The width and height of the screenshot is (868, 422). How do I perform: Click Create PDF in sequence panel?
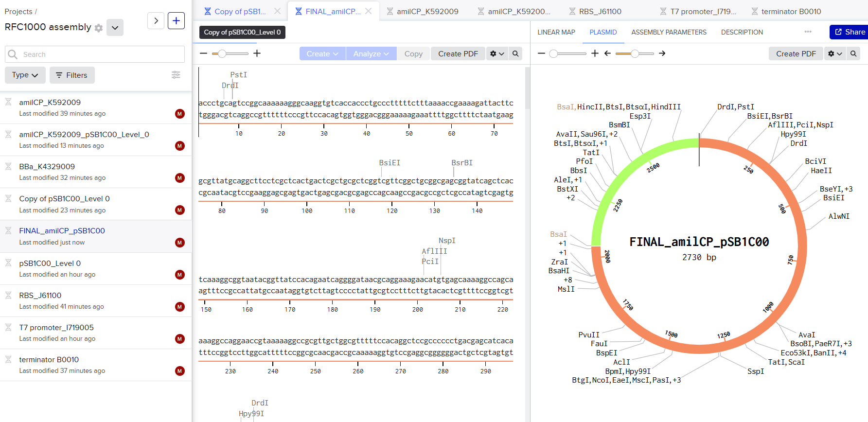(458, 53)
